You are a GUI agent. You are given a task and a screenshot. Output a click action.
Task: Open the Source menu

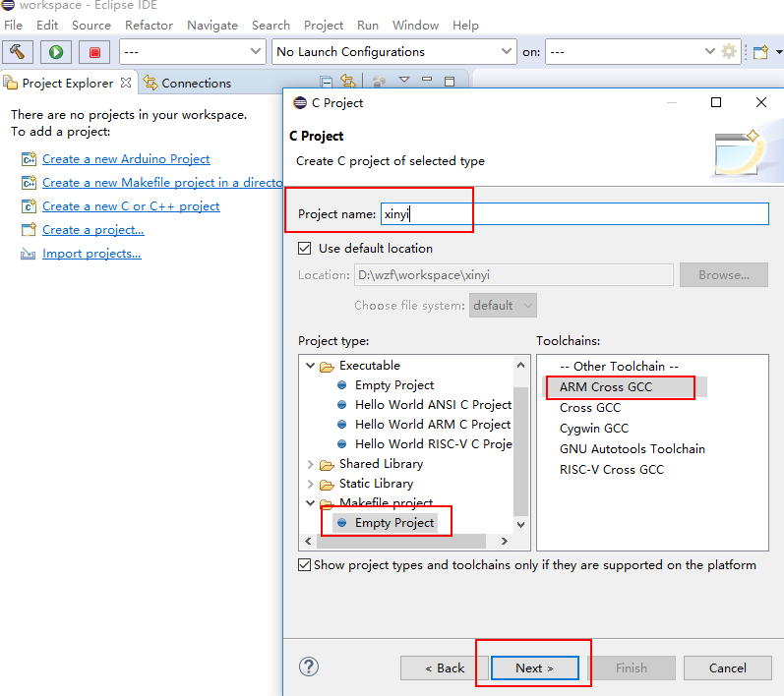tap(91, 25)
